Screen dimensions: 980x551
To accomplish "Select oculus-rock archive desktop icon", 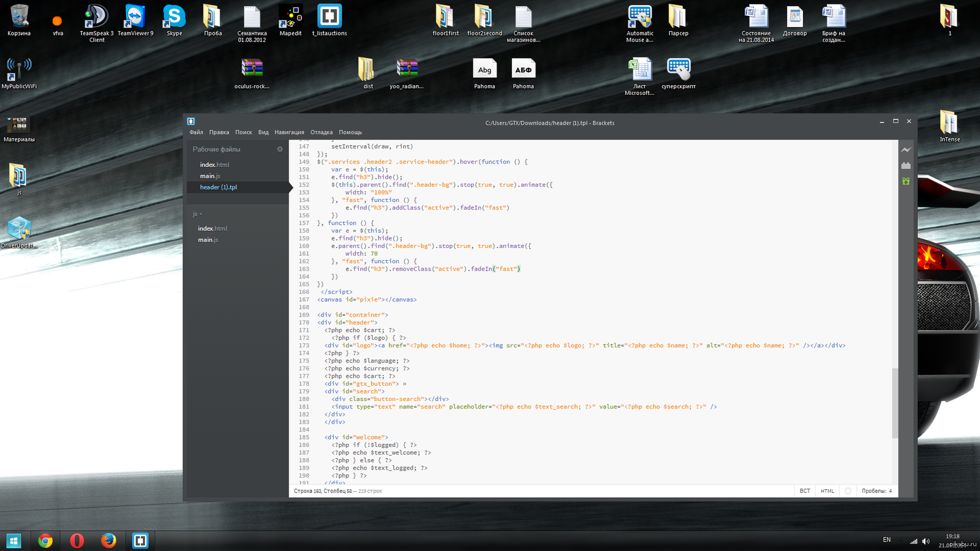I will (x=252, y=73).
